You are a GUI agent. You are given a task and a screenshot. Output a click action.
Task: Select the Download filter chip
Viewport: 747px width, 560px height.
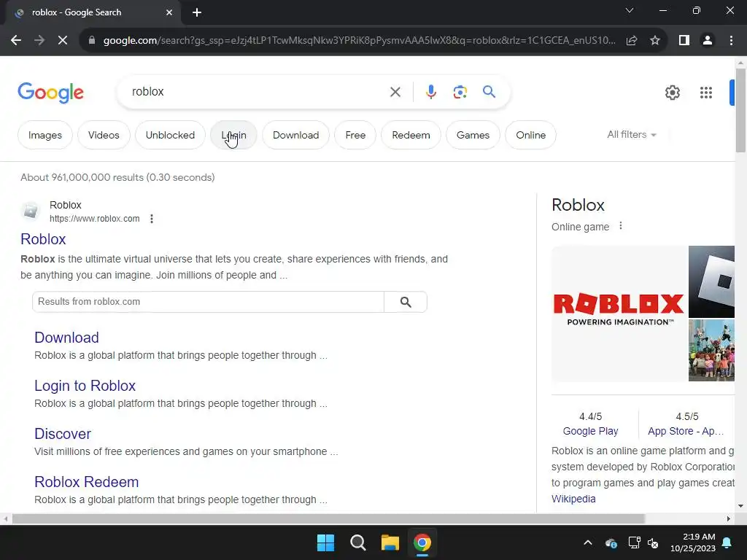point(296,135)
